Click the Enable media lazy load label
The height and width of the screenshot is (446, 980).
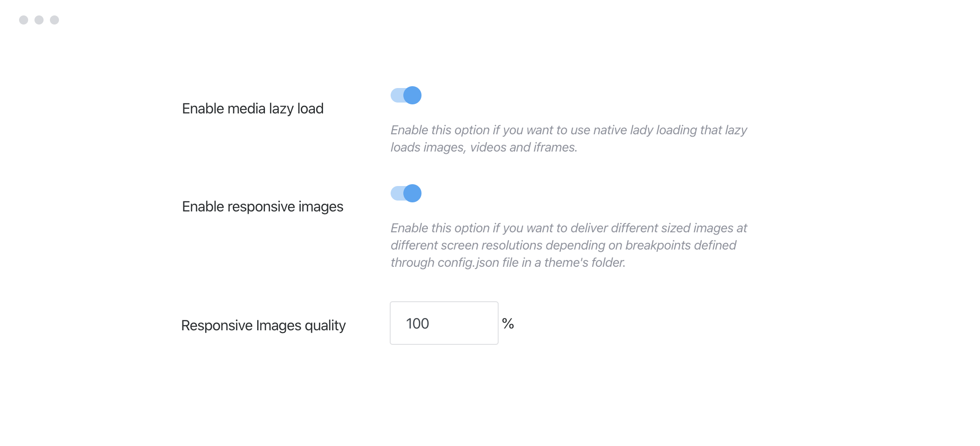(253, 108)
